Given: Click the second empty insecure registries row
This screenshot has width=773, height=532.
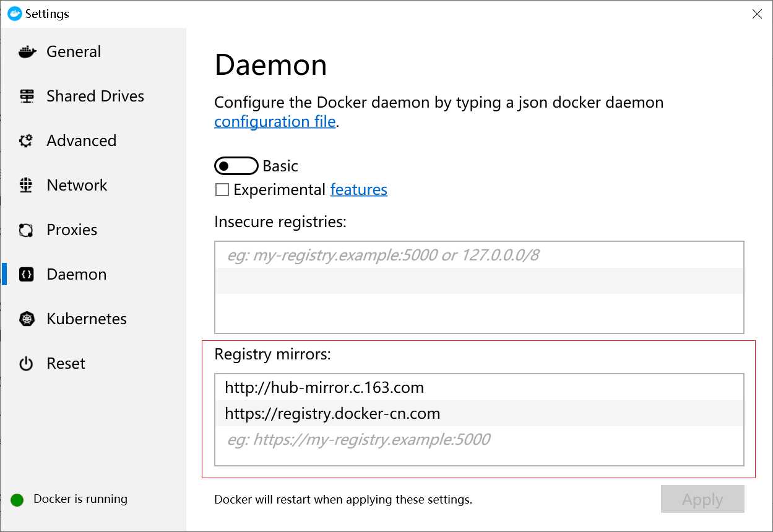Looking at the screenshot, I should [479, 281].
